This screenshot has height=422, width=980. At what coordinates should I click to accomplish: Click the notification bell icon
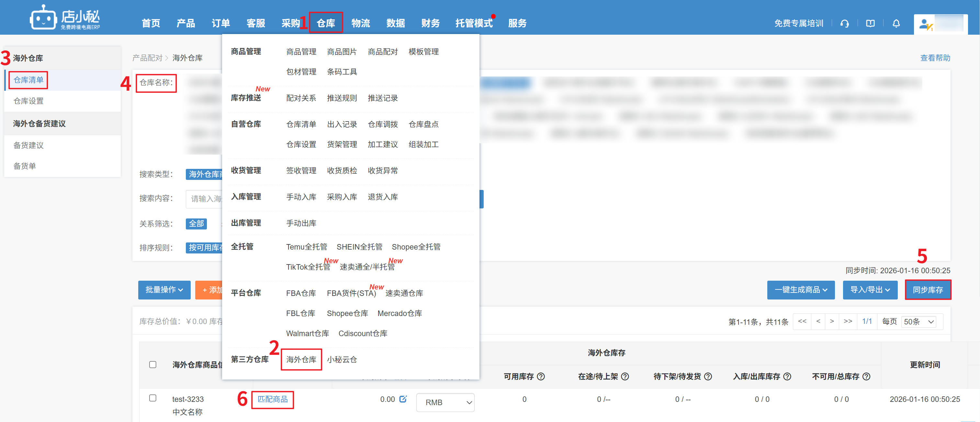[x=896, y=24]
